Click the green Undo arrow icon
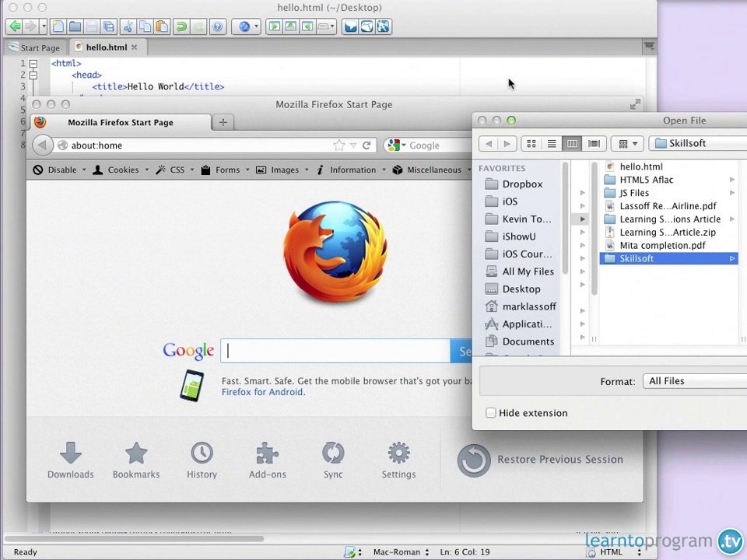 coord(181,26)
